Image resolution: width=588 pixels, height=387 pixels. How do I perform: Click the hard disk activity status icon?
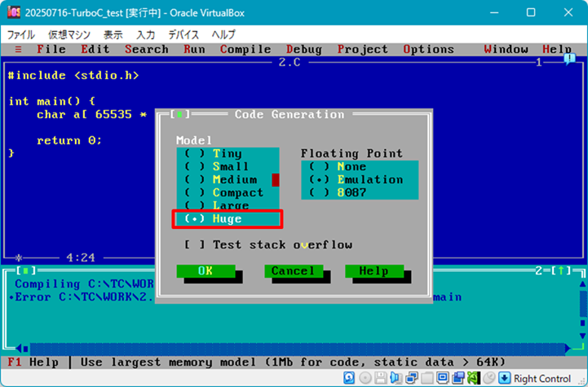349,378
